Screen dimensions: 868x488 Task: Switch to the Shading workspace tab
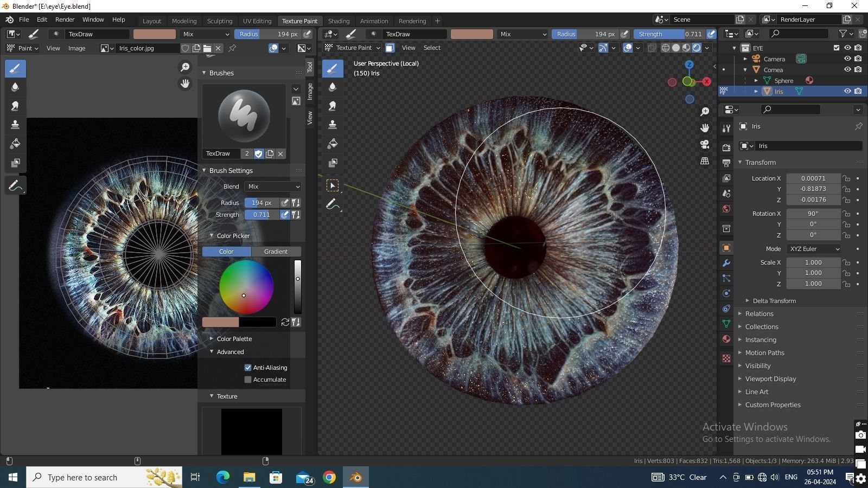pyautogui.click(x=339, y=21)
